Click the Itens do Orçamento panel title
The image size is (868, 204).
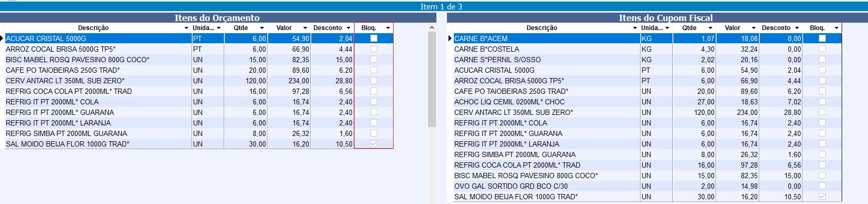click(x=217, y=18)
